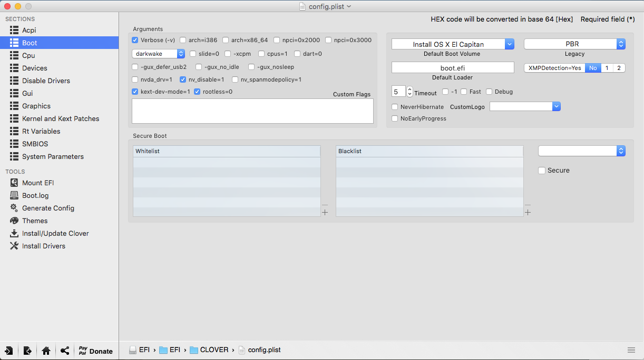Check the NeverHibernate option
Screen dimensions: 644x360
point(395,107)
